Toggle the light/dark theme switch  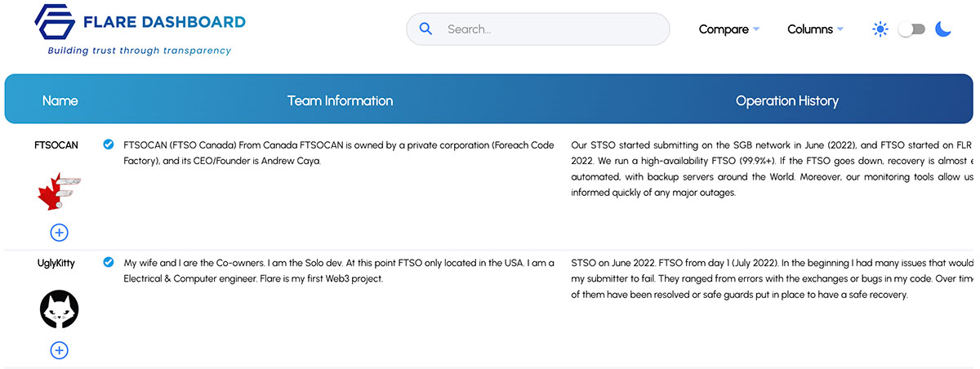tap(911, 29)
